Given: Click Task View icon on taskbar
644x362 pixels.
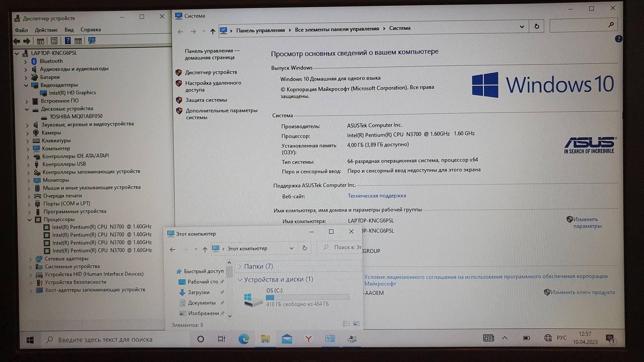Looking at the screenshot, I should pos(221,339).
